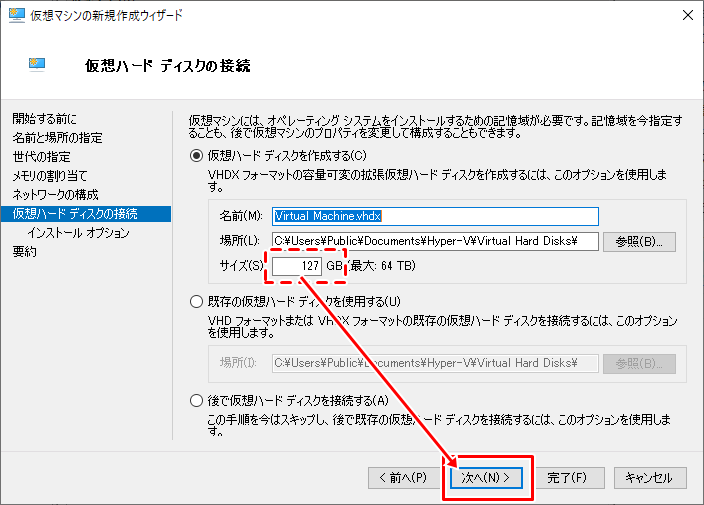Image resolution: width=704 pixels, height=505 pixels.
Task: Select 仮想ハード ディスクを作成する radio button
Action: pyautogui.click(x=196, y=155)
